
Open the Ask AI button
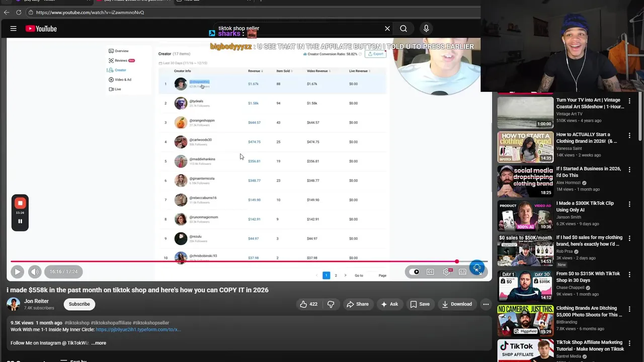point(389,304)
